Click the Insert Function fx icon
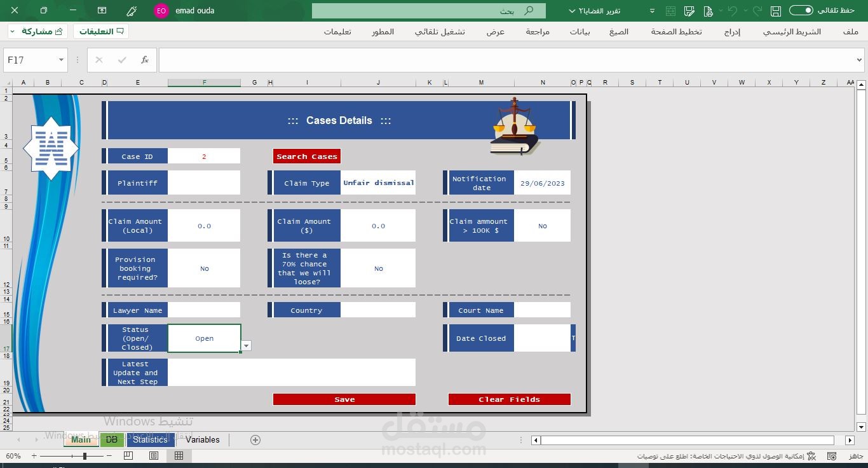 (145, 60)
